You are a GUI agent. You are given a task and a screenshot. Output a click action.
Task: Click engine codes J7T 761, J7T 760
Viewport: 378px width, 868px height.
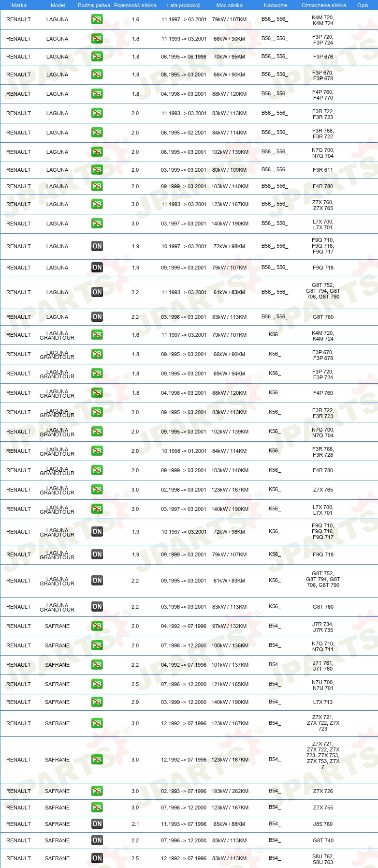click(323, 666)
